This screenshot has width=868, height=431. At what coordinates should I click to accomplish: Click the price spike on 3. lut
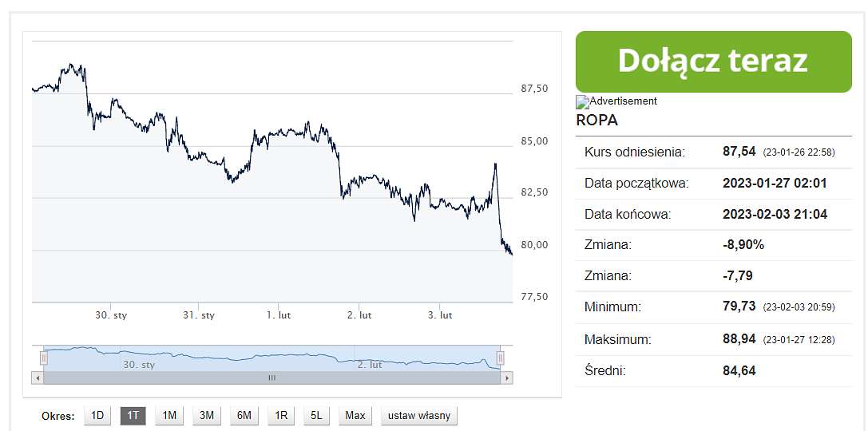[495, 164]
